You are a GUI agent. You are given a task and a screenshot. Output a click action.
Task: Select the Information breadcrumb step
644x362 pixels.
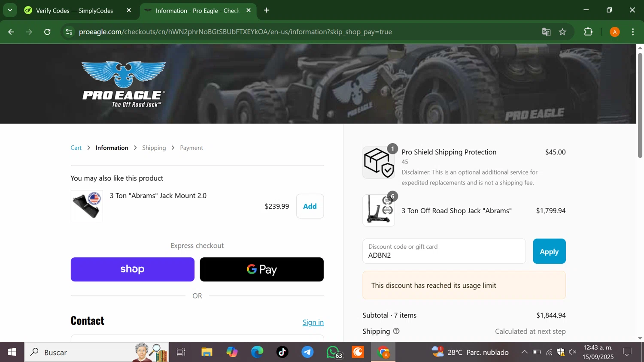click(x=112, y=148)
